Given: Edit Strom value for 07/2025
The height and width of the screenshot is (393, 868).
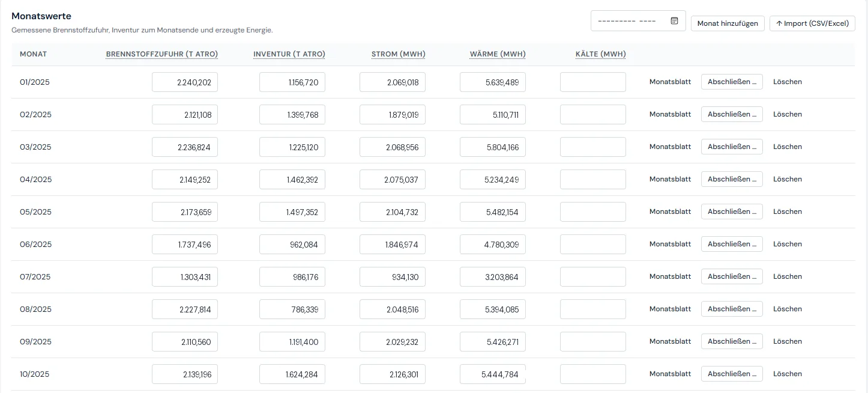Looking at the screenshot, I should click(393, 276).
